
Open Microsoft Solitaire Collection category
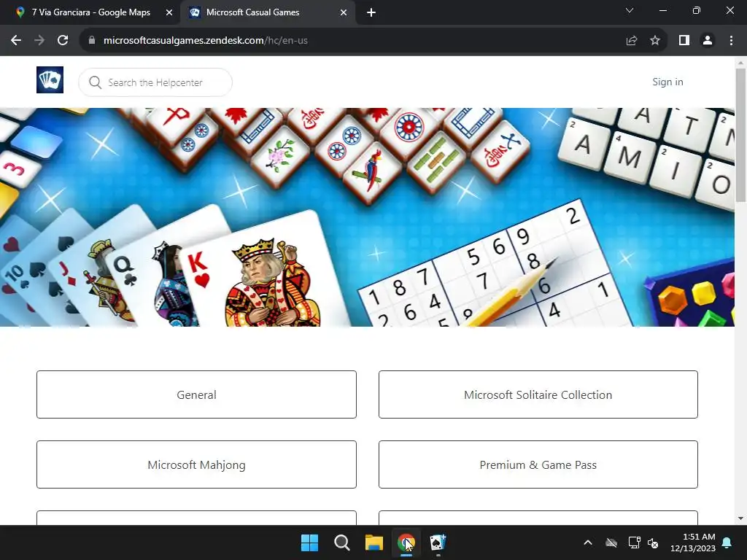pos(538,394)
